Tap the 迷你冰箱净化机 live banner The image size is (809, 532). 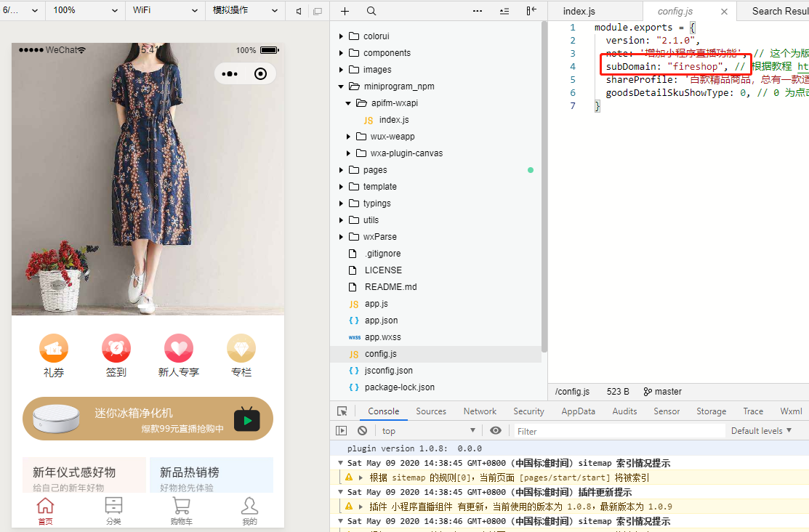tap(148, 419)
